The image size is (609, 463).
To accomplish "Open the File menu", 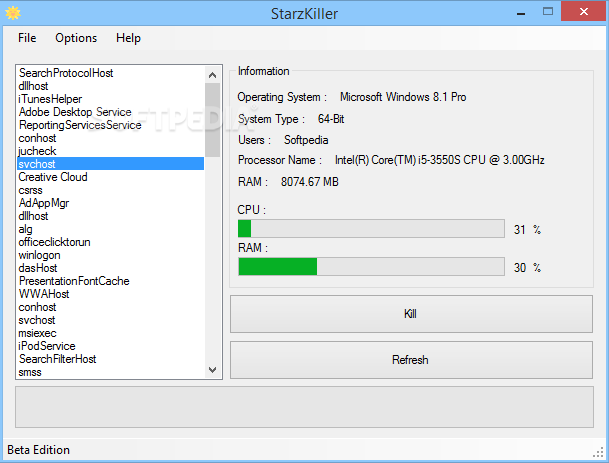I will (x=27, y=38).
